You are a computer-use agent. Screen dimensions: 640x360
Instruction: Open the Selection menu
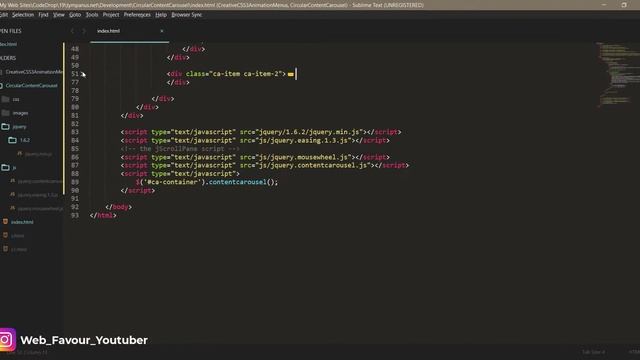click(x=23, y=15)
